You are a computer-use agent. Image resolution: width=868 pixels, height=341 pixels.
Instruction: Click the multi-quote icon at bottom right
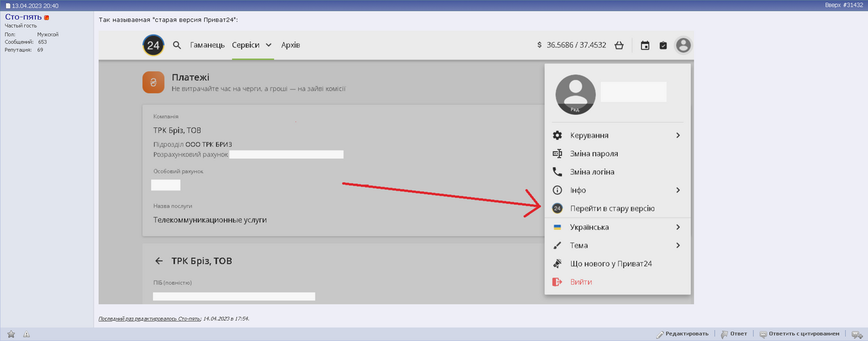click(856, 334)
